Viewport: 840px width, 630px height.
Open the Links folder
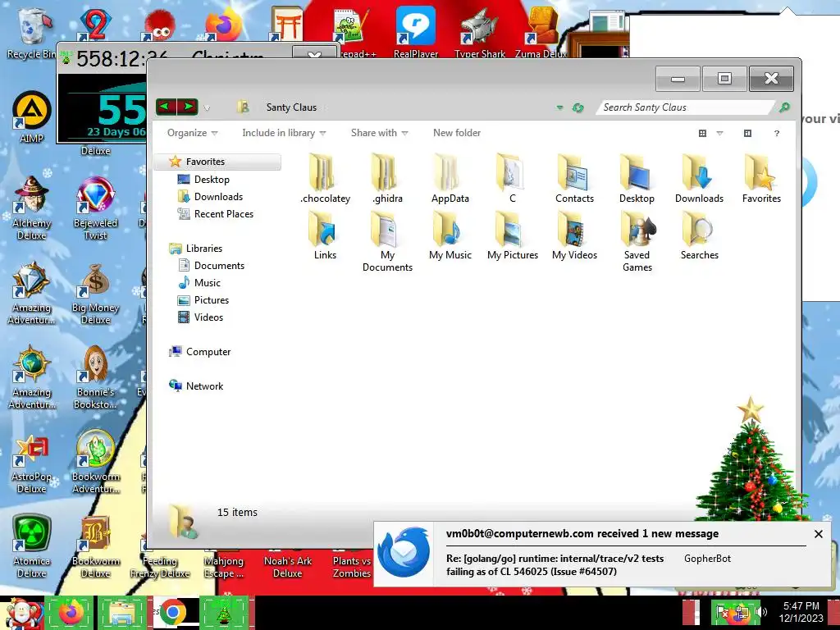click(325, 235)
